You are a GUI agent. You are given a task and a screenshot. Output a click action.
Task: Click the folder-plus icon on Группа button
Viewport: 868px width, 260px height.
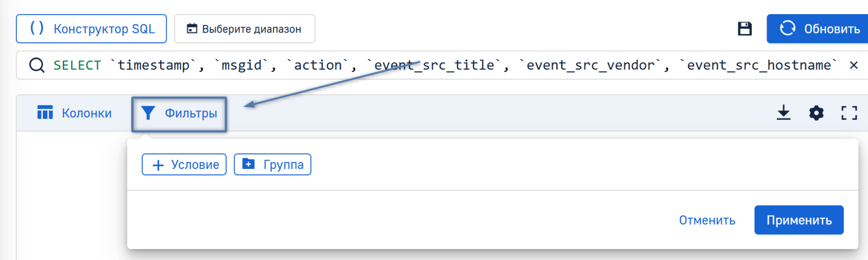point(248,164)
